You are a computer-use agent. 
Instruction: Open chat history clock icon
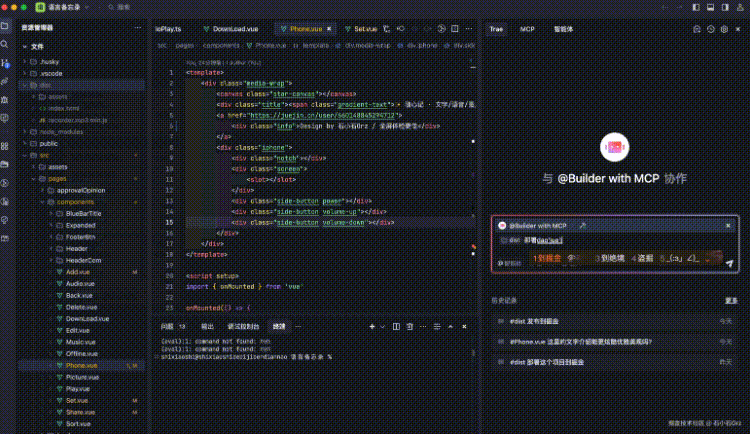(711, 29)
